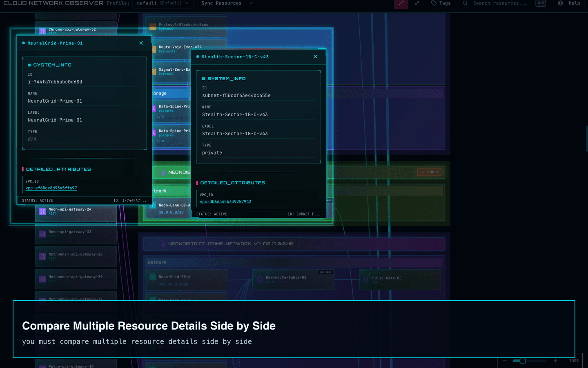The height and width of the screenshot is (368, 588).
Task: Click the CIDR 1 warning badge
Action: 429,172
